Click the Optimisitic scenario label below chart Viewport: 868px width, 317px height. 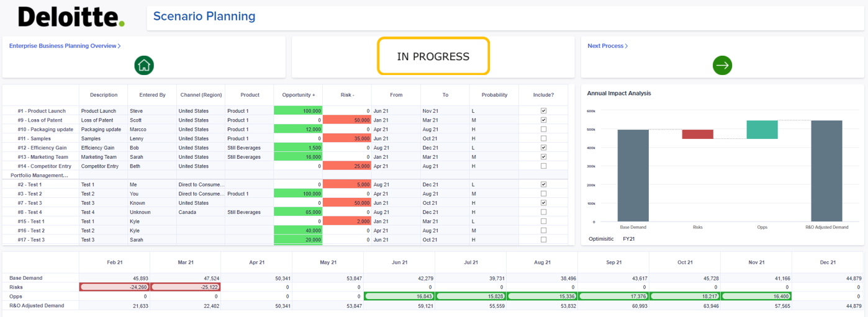coord(600,239)
